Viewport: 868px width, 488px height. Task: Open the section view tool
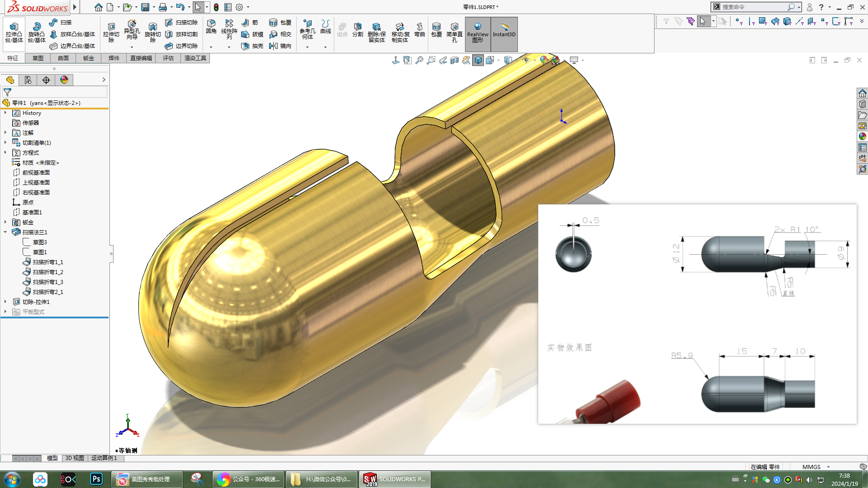pyautogui.click(x=455, y=60)
